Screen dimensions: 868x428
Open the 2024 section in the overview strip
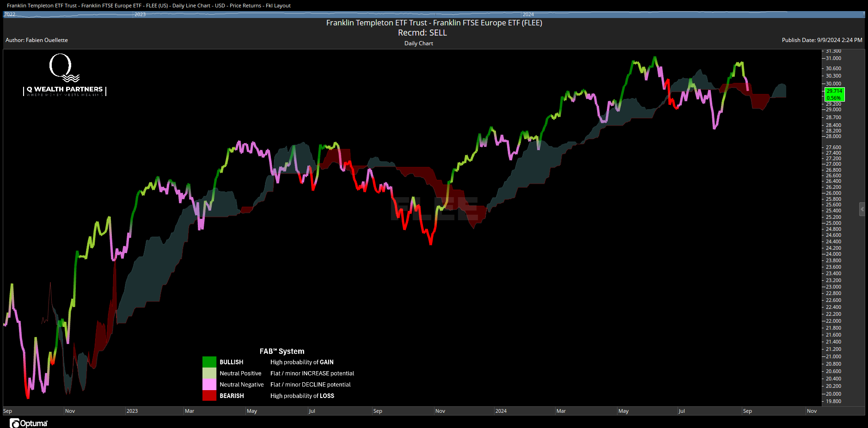(x=528, y=14)
